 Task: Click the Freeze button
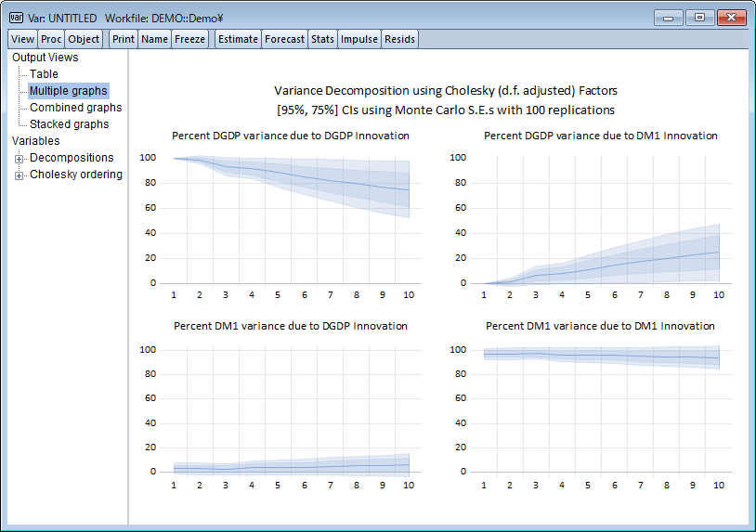[x=190, y=39]
